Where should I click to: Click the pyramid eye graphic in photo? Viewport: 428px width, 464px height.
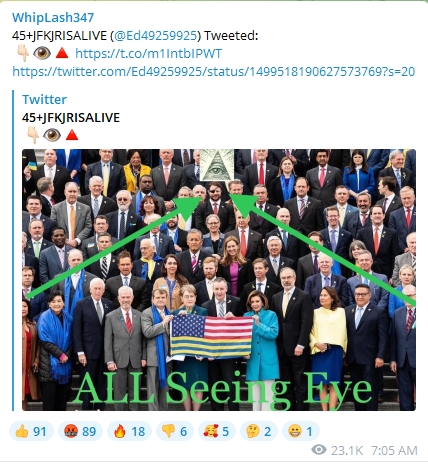[217, 165]
